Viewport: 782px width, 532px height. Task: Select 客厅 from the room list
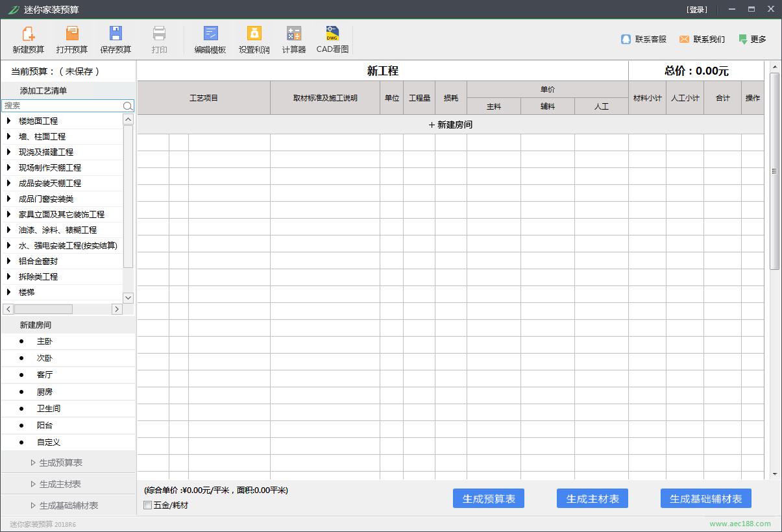tap(44, 374)
